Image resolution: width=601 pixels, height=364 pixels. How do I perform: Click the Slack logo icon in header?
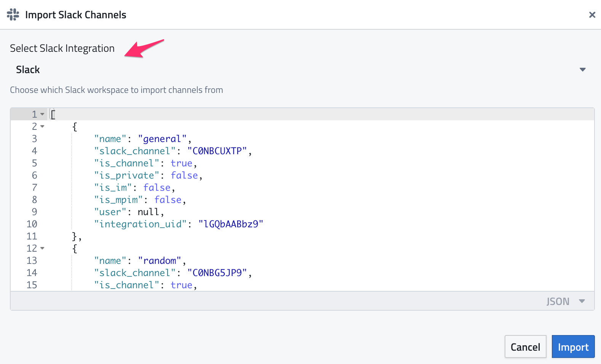click(13, 14)
